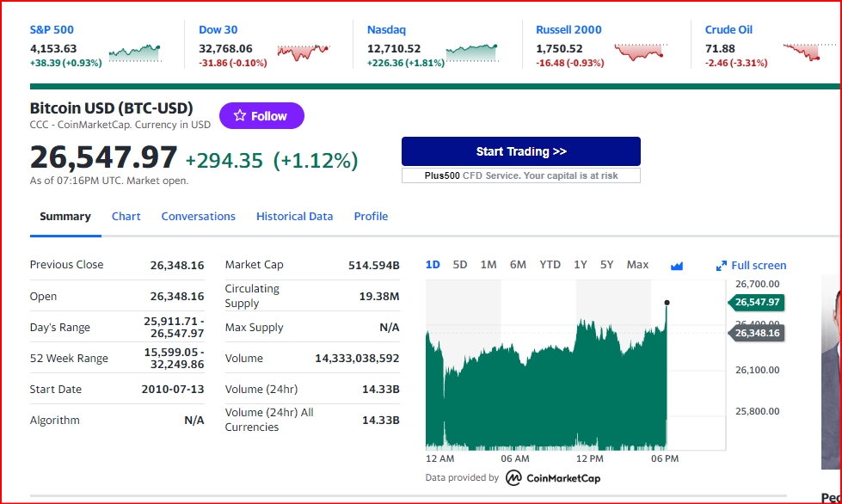Click the Plus500 CFD Service disclaimer
842x504 pixels.
coord(521,175)
